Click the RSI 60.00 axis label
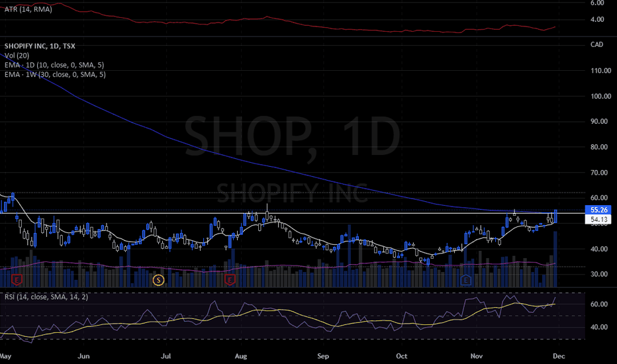The width and height of the screenshot is (617, 364). tap(599, 304)
